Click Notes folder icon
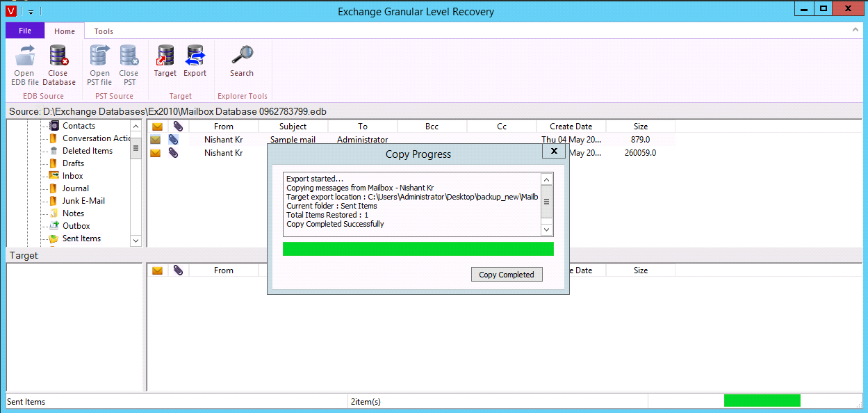Image resolution: width=868 pixels, height=413 pixels. [x=54, y=213]
